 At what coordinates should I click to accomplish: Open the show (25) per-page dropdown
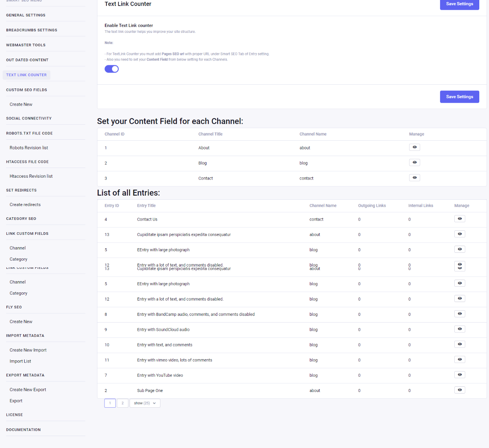(145, 403)
